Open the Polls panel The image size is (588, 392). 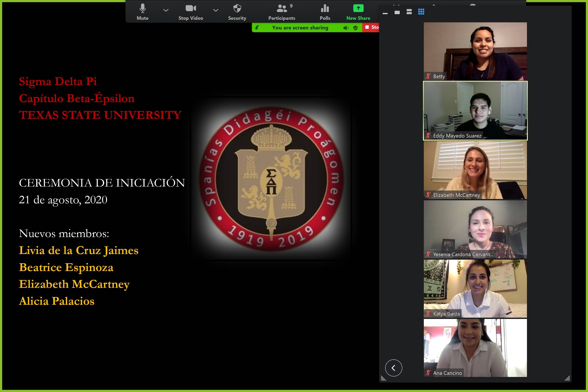[325, 12]
